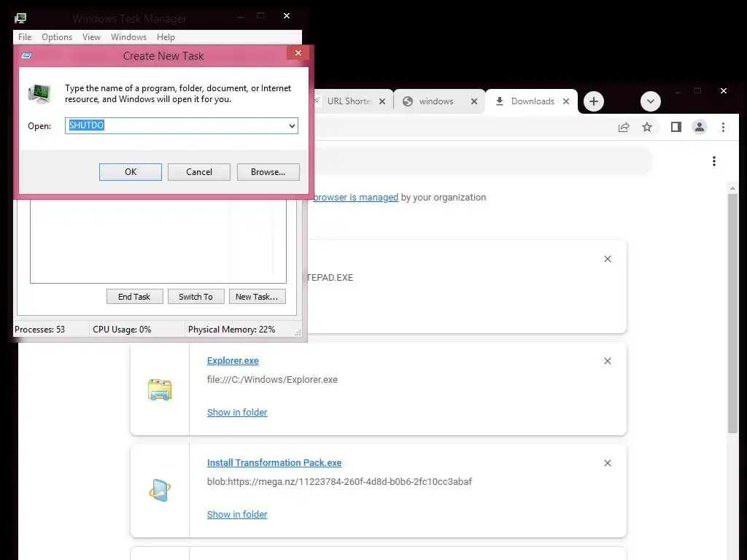
Task: Click Task Manager title bar icon
Action: [x=20, y=18]
